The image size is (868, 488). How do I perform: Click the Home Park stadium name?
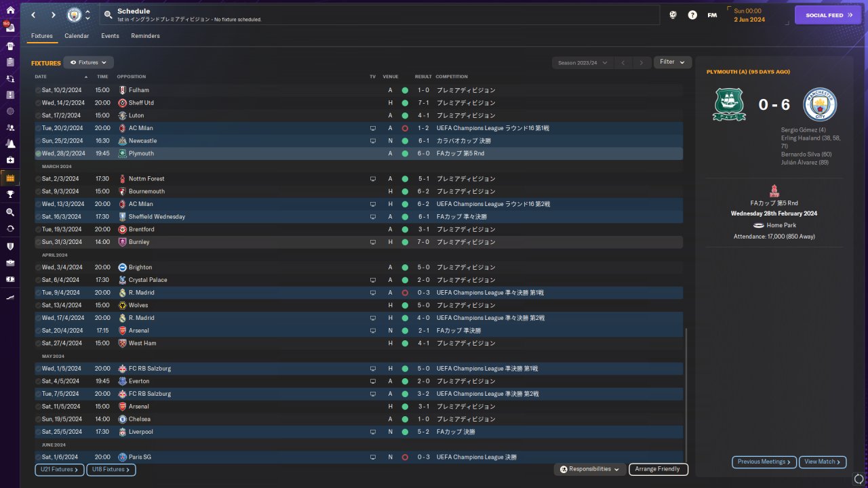(x=782, y=225)
